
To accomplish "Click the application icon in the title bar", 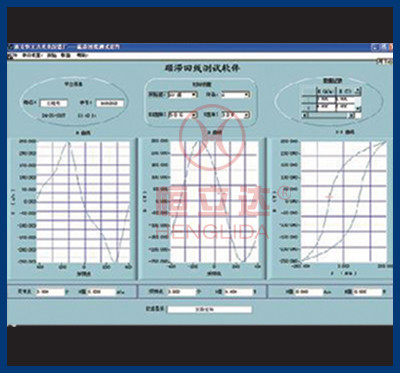I will (x=10, y=47).
